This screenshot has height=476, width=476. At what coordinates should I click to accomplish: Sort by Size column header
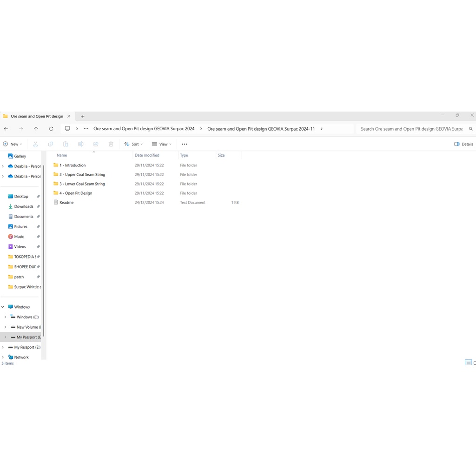tap(221, 155)
